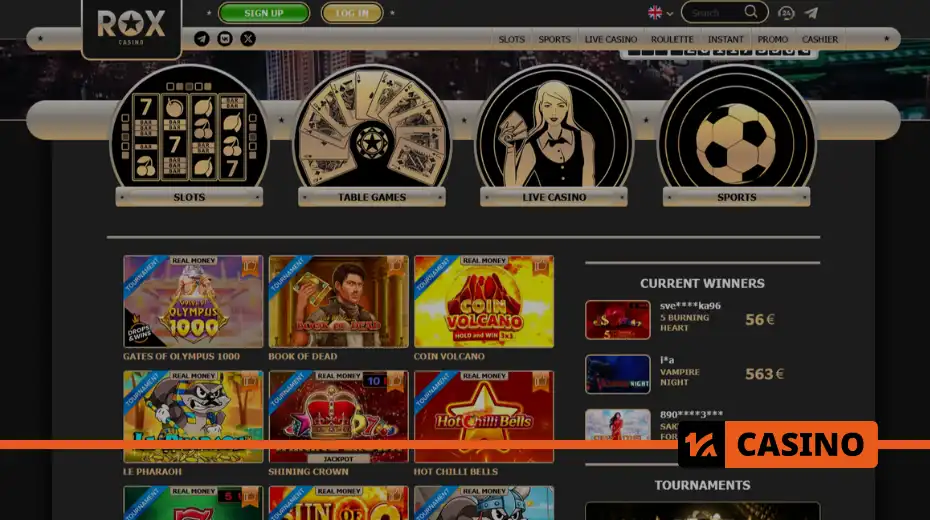Open the 5 Burning Heart winner thumbnail
This screenshot has width=930, height=520.
(617, 320)
